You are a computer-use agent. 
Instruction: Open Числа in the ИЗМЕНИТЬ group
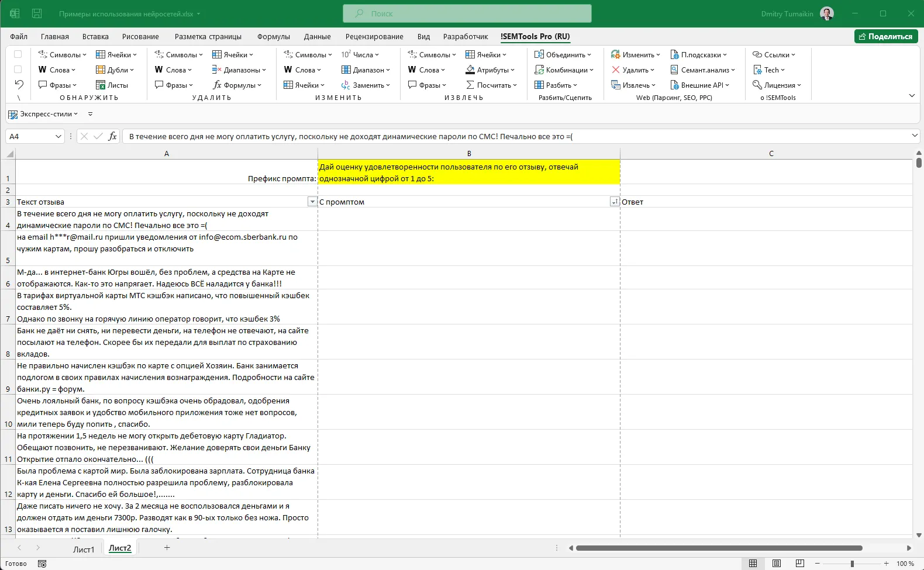[x=360, y=54]
